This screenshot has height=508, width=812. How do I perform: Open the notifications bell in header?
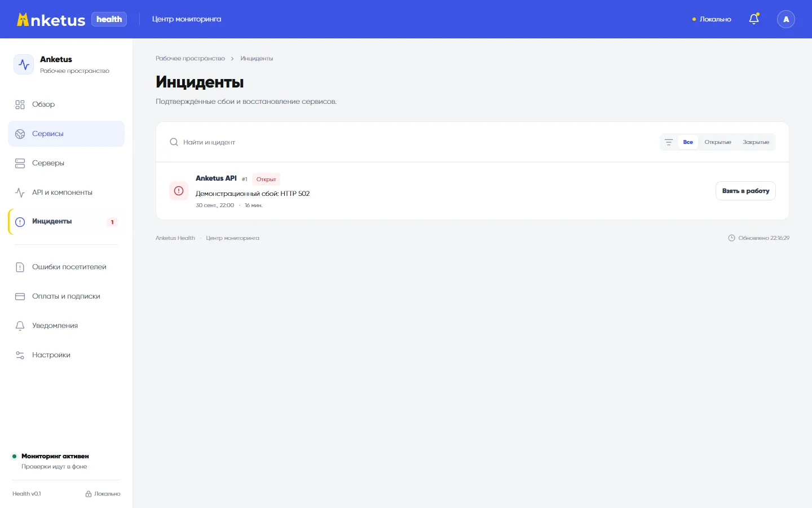pos(754,19)
